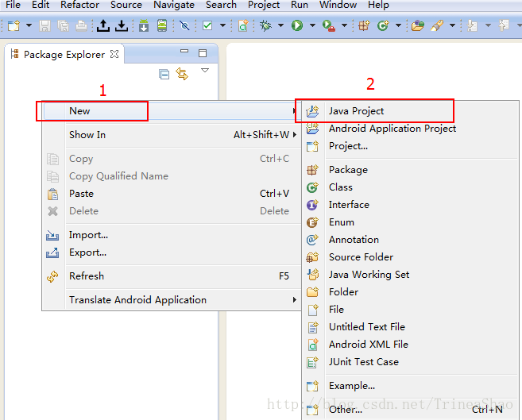Select Package in New submenu
This screenshot has width=522, height=420.
pos(411,170)
